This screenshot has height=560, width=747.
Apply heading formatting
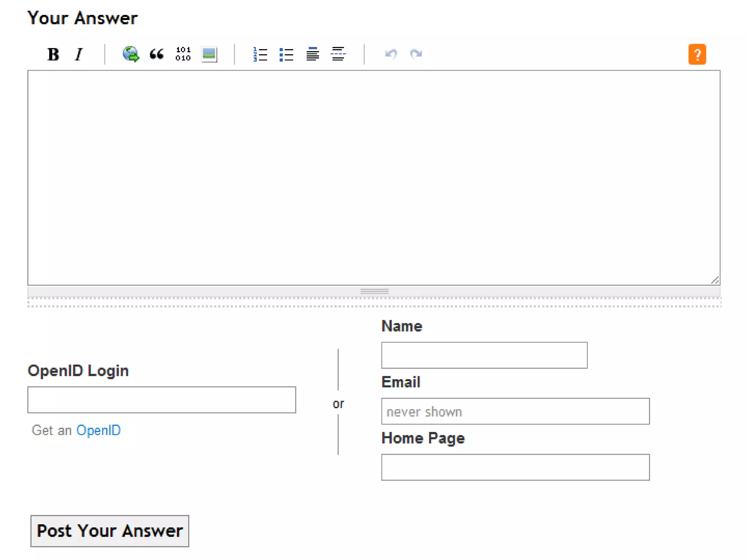[x=313, y=54]
